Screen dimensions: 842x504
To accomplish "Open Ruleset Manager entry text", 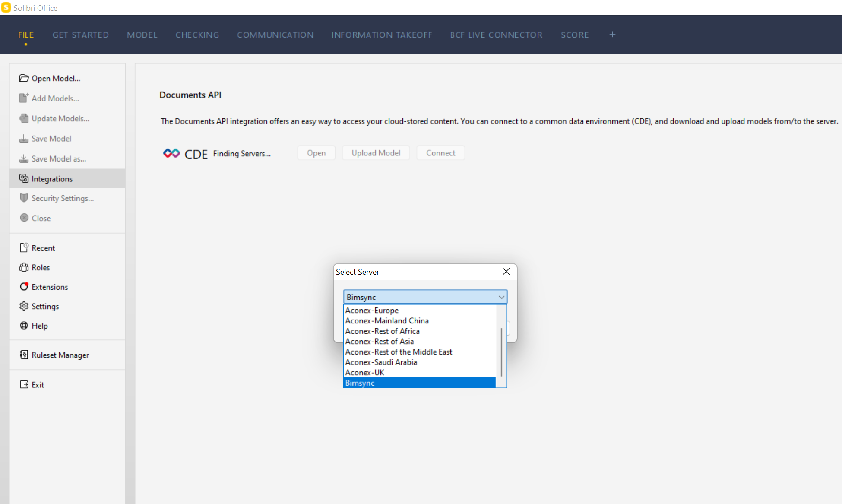I will (x=60, y=355).
